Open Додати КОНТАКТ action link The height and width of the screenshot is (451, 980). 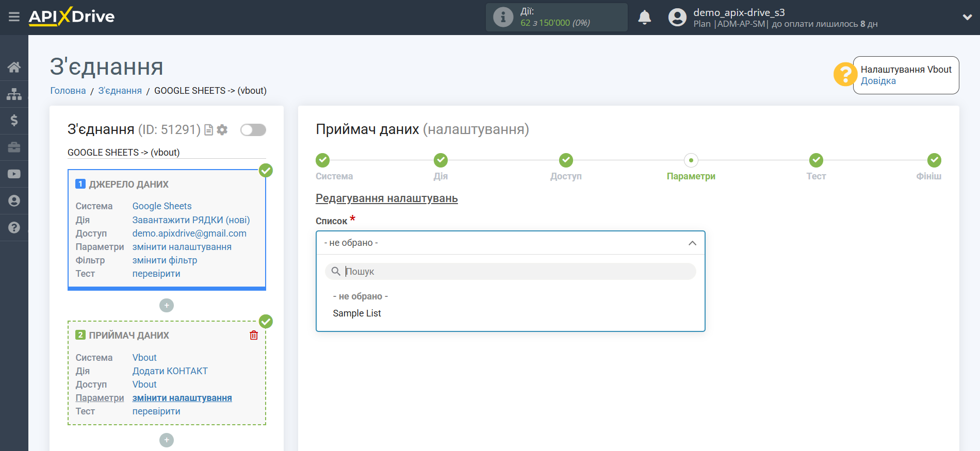(x=170, y=371)
